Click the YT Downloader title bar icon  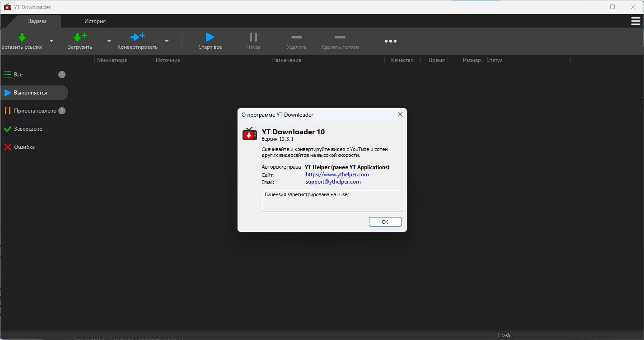(7, 7)
